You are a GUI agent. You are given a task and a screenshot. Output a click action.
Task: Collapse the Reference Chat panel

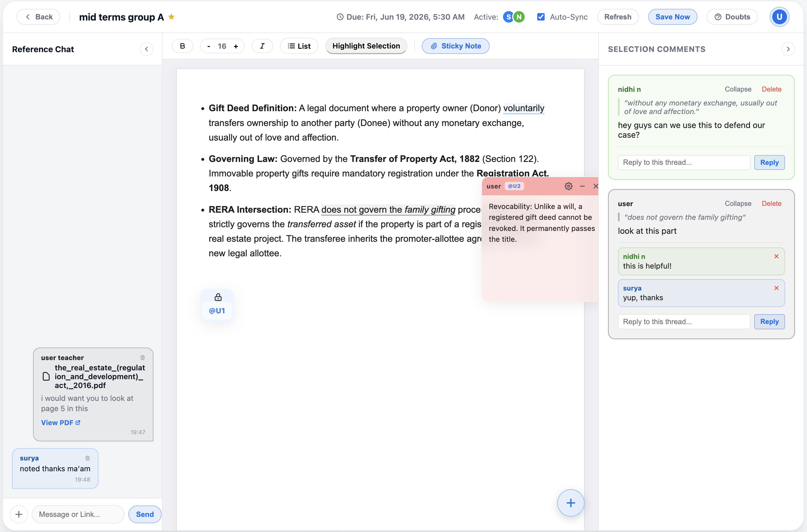[x=146, y=49]
